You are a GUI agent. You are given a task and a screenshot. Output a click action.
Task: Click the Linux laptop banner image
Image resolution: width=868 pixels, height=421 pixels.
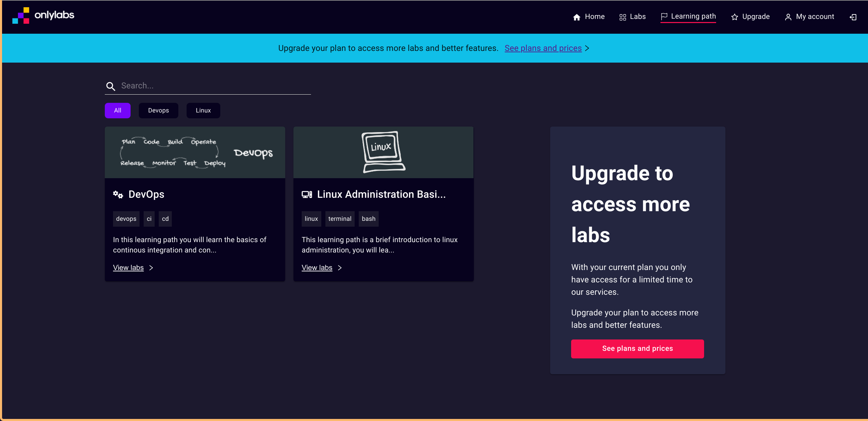(x=383, y=152)
